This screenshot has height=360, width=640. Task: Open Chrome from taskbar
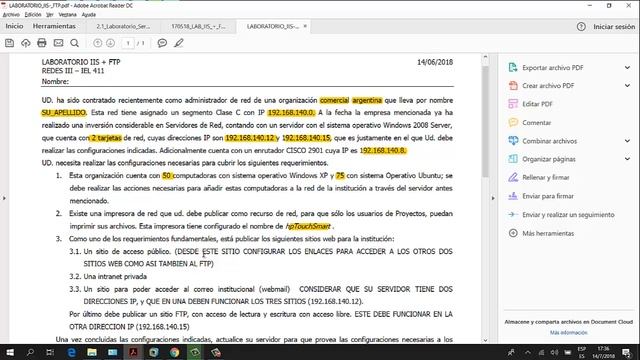click(174, 352)
